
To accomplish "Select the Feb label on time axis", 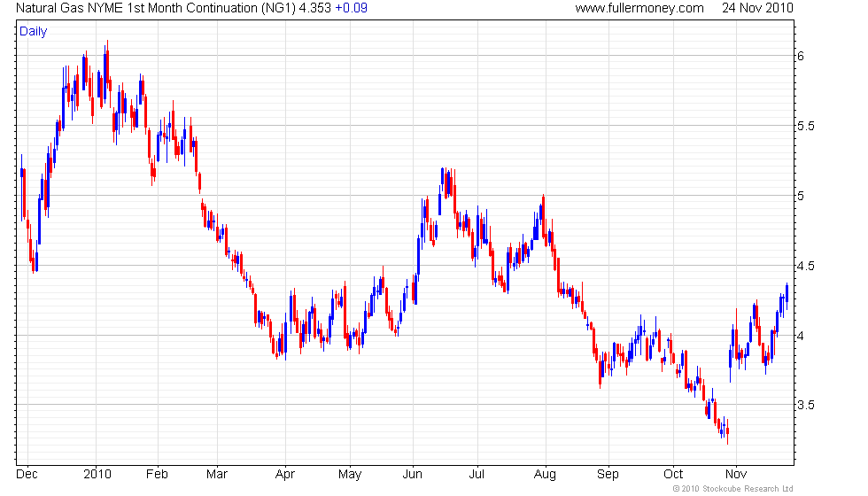I will (157, 475).
